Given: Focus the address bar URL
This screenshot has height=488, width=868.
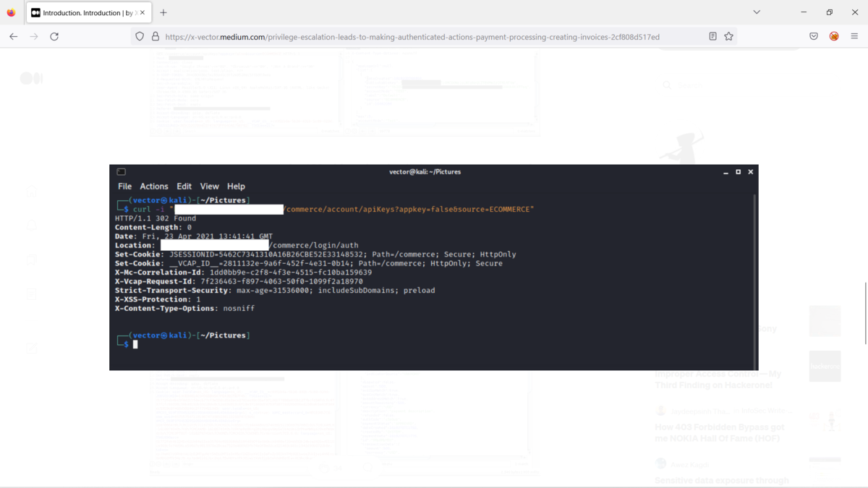Looking at the screenshot, I should tap(412, 37).
